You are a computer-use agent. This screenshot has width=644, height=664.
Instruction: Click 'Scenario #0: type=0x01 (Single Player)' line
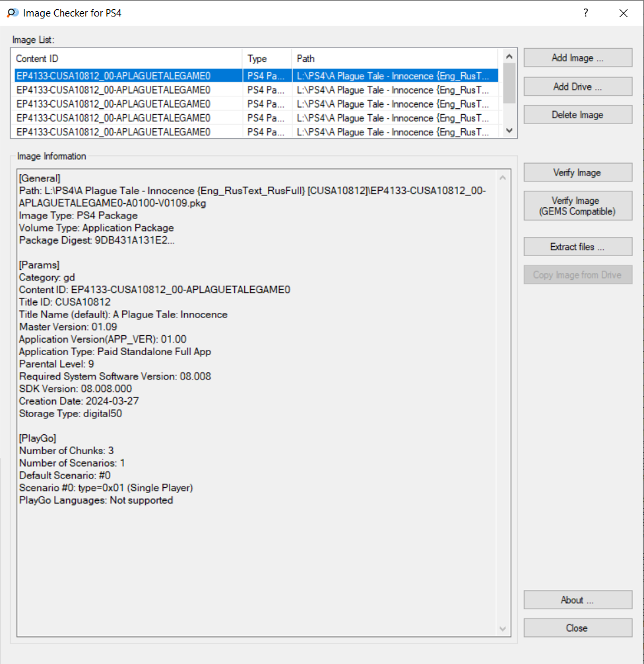click(x=106, y=488)
